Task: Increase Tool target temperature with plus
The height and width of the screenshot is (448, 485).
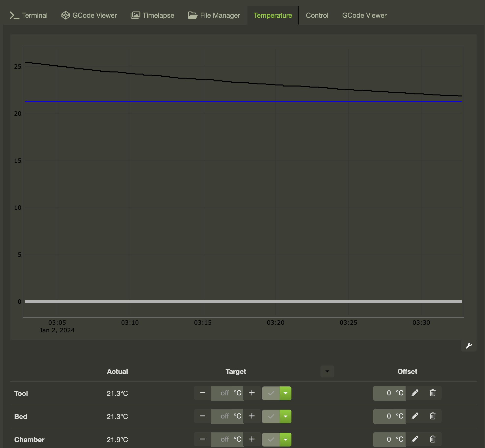Action: 252,393
